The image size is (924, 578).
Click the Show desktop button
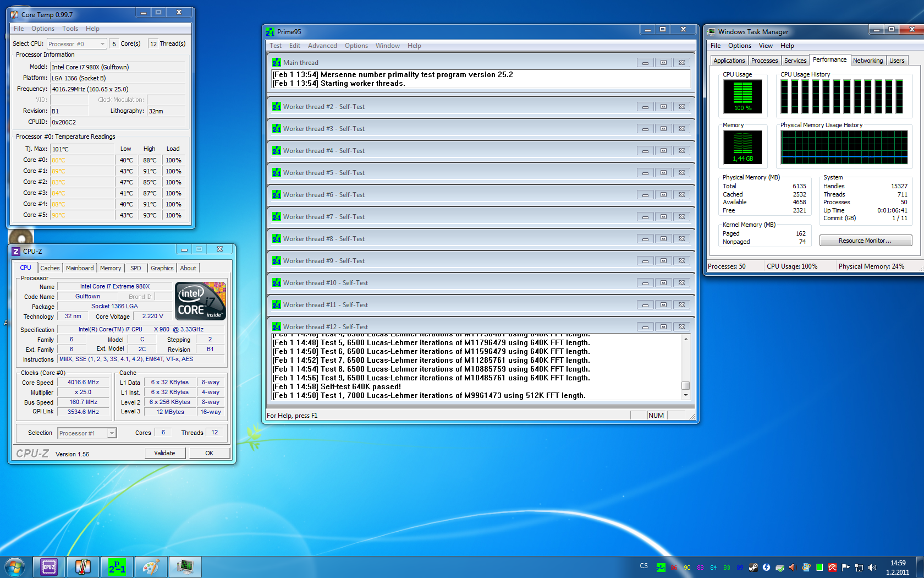click(920, 567)
